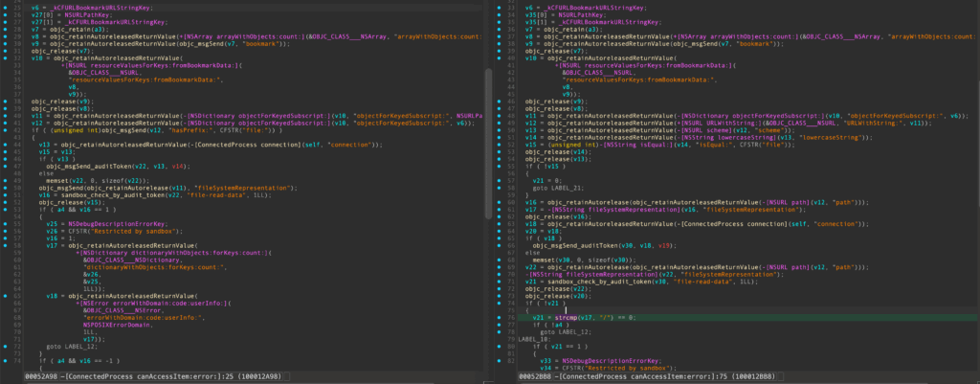Toggle breakpoint dot at right pane line 78

click(x=497, y=332)
